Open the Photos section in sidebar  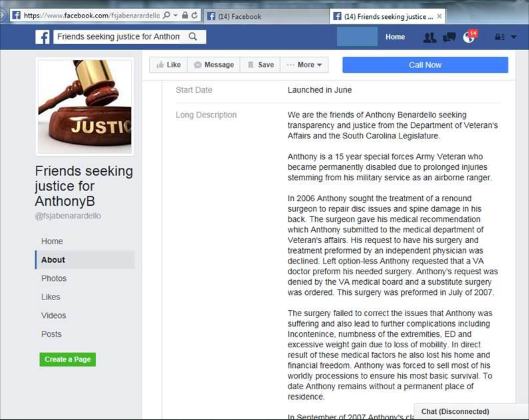point(54,279)
